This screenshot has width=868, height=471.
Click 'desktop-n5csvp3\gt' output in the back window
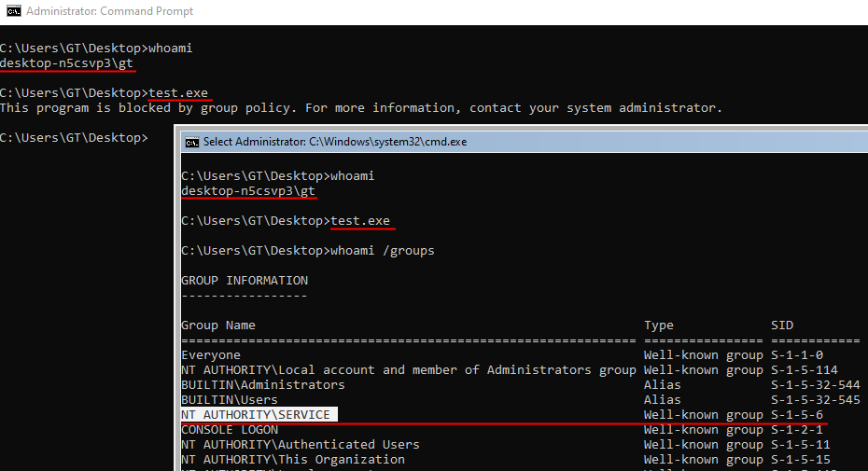coord(66,63)
